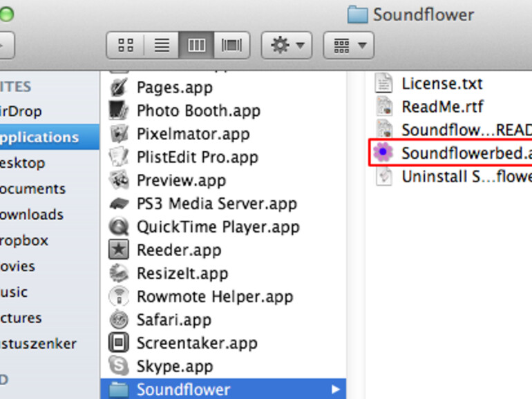Image resolution: width=532 pixels, height=399 pixels.
Task: Open the gear Action dropdown
Action: point(285,46)
